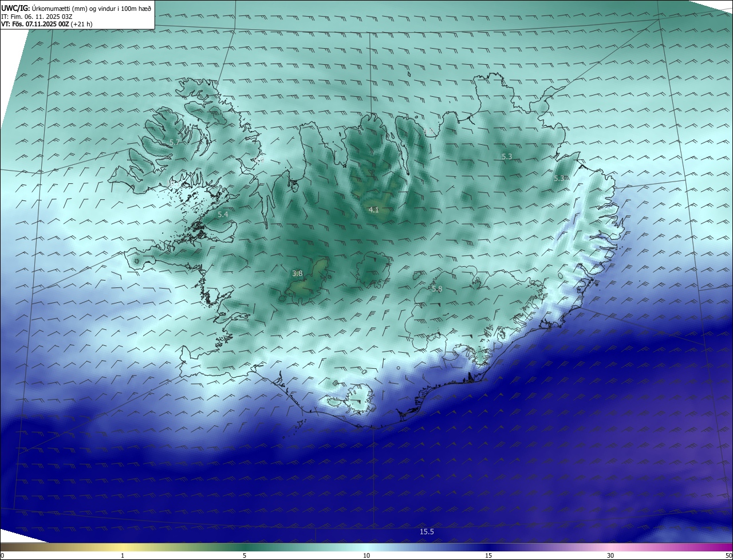Click the 15.5 value label over the ocean

pos(427,532)
